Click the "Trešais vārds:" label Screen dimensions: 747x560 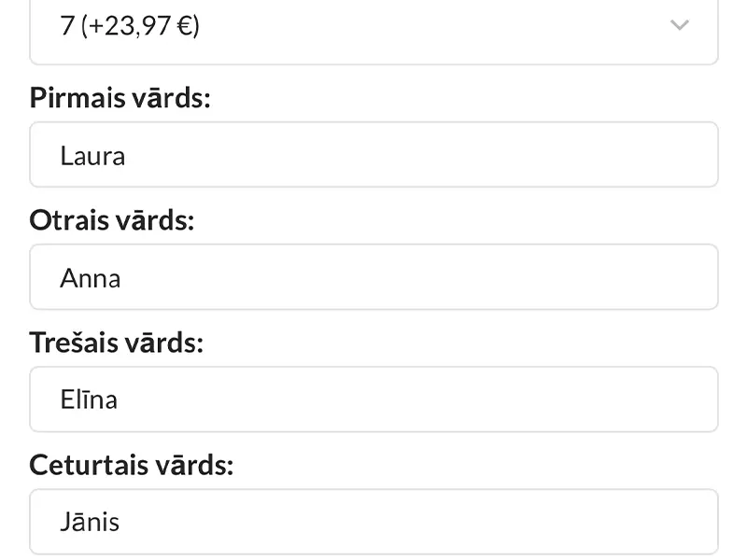(117, 343)
